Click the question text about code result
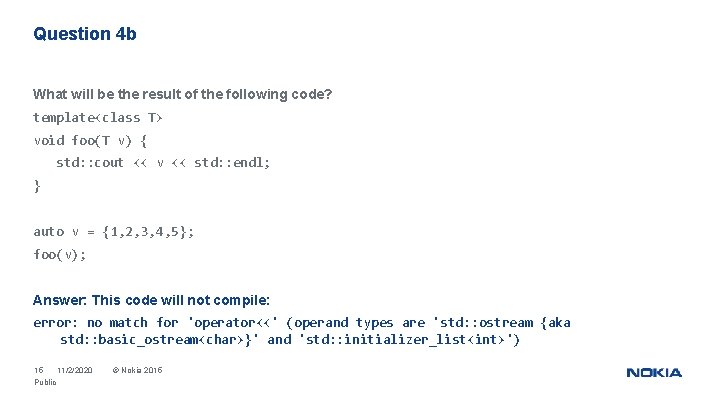 coord(182,94)
